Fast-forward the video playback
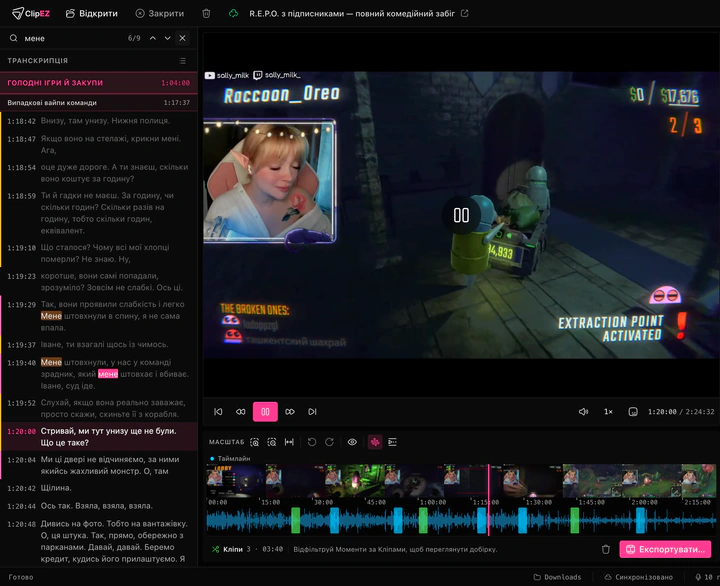 [x=290, y=411]
